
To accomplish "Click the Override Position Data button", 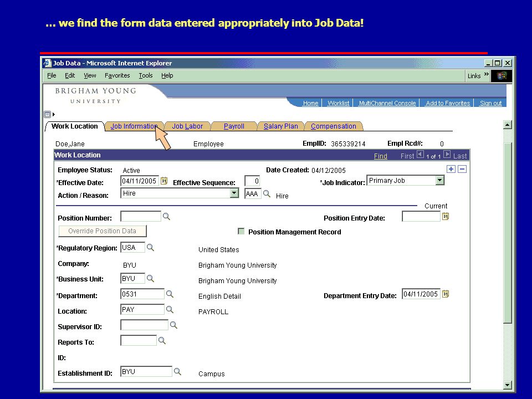I will click(103, 231).
